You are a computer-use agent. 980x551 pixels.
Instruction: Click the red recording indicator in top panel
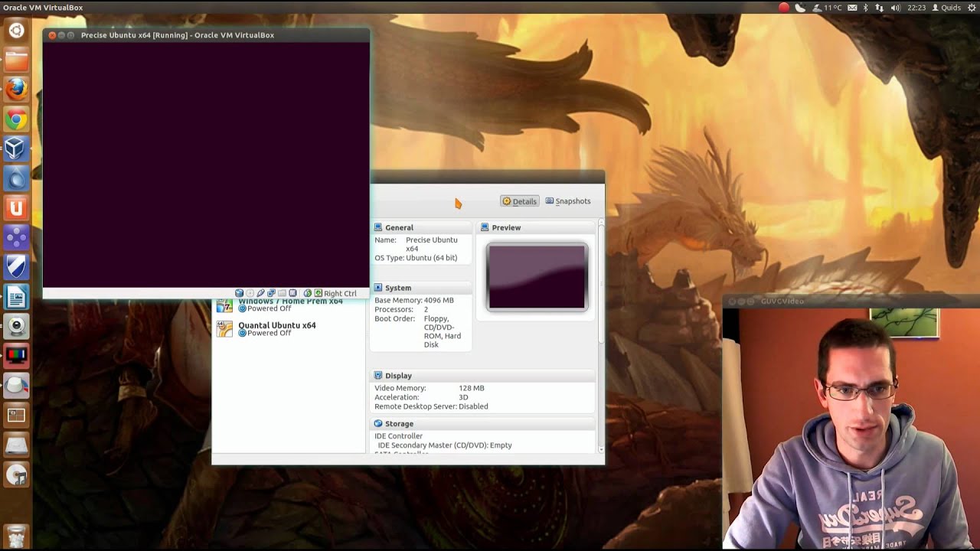784,8
